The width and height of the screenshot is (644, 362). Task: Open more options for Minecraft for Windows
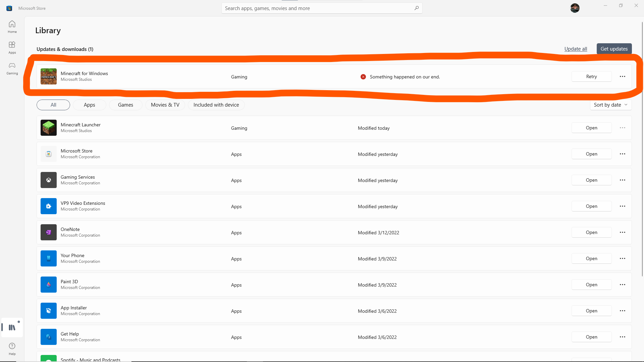623,76
